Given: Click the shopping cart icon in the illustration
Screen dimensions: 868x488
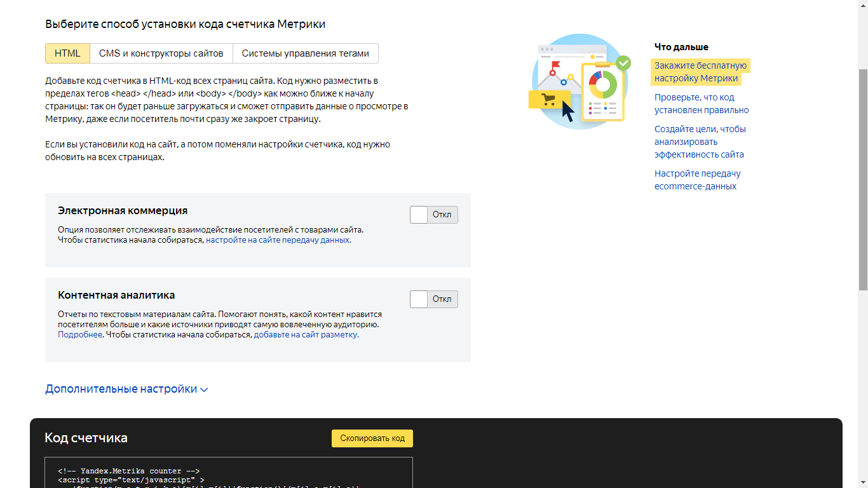Looking at the screenshot, I should coord(548,100).
